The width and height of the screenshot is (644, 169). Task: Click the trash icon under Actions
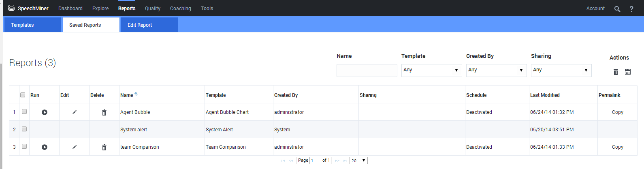[x=616, y=72]
